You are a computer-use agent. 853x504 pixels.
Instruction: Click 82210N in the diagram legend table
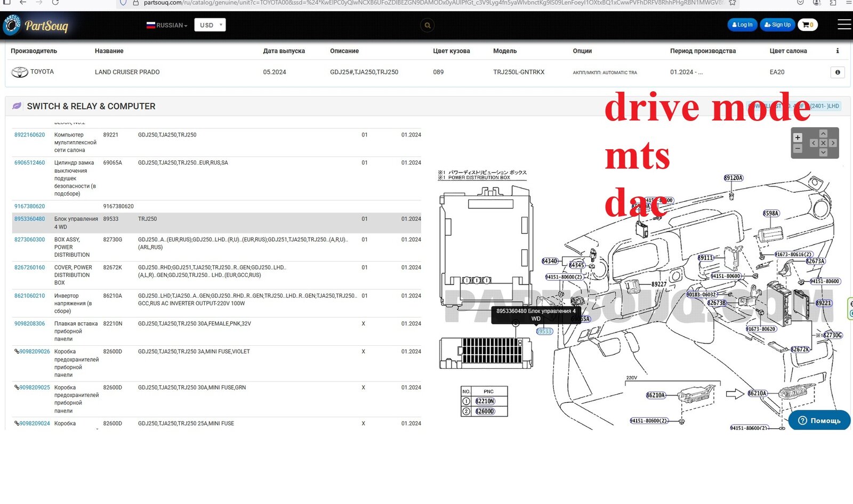tap(485, 401)
